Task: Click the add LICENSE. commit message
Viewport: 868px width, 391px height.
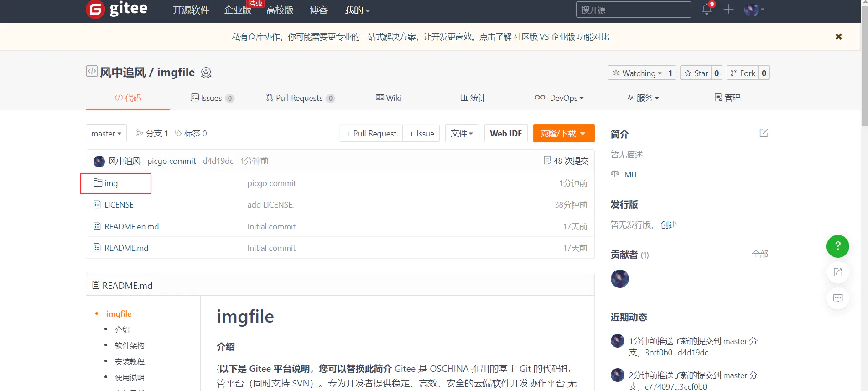Action: (x=270, y=204)
